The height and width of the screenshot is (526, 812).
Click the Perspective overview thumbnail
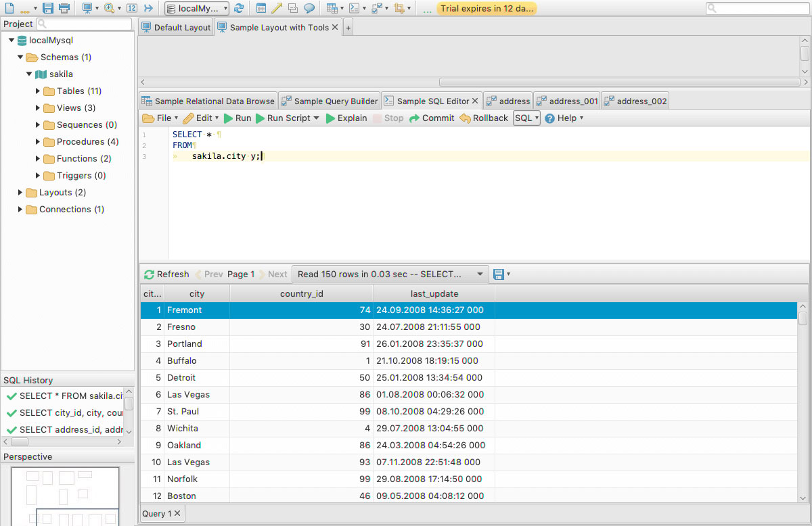point(65,496)
